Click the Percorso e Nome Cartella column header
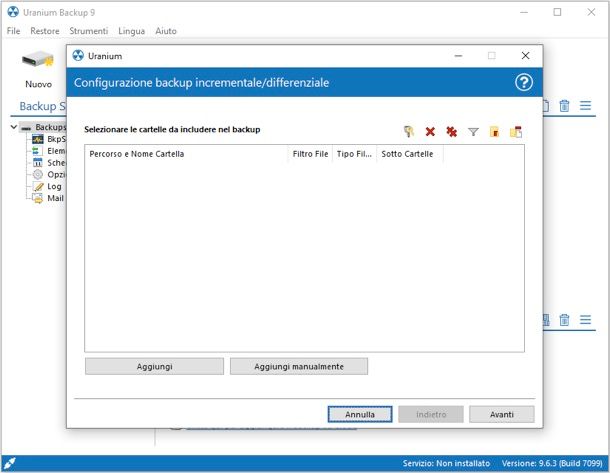This screenshot has height=473, width=610. click(x=186, y=154)
